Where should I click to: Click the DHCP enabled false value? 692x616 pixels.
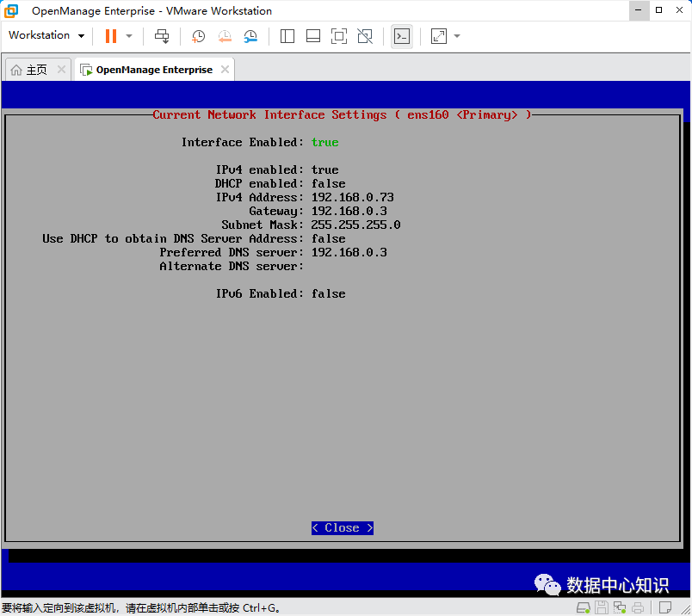(x=328, y=183)
